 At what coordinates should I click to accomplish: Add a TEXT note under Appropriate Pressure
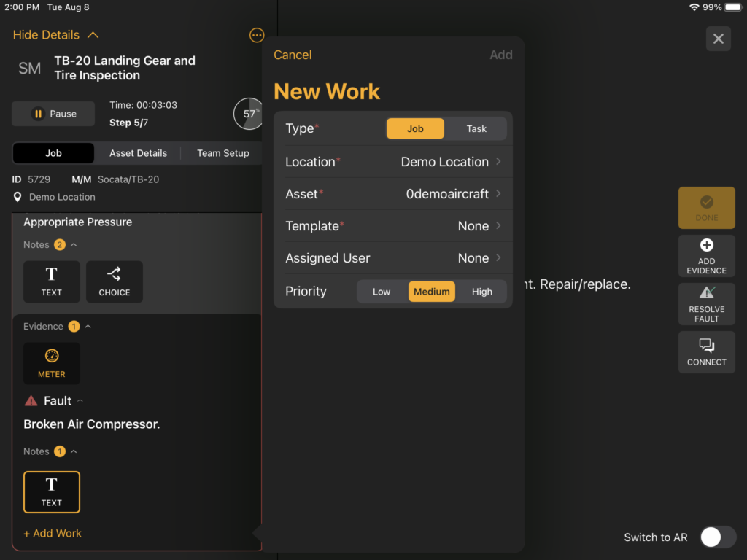[52, 281]
